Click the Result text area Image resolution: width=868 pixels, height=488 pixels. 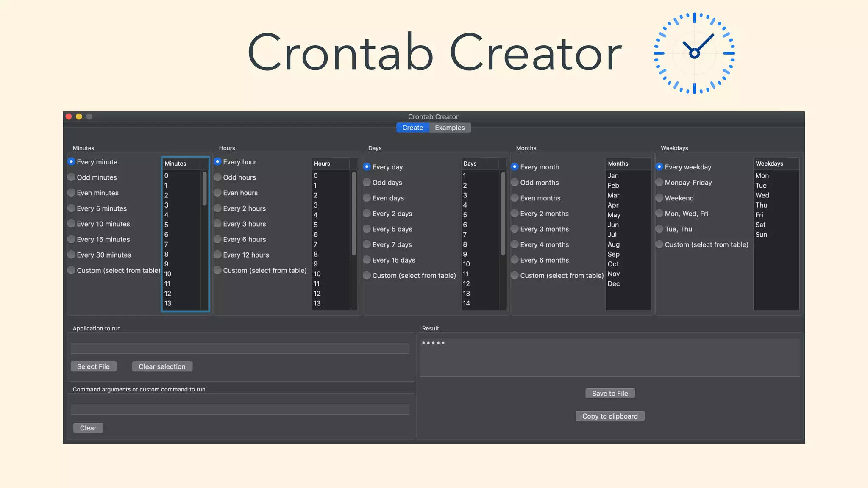coord(610,357)
